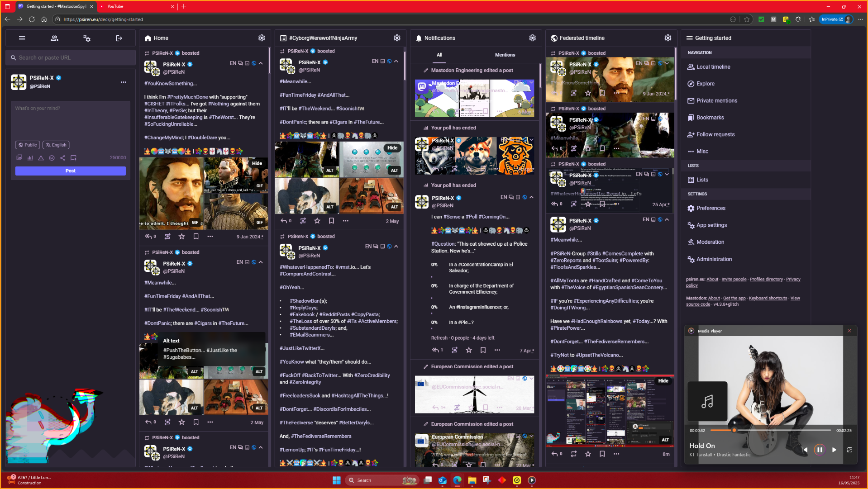
Task: Open the Get the app link
Action: (734, 299)
